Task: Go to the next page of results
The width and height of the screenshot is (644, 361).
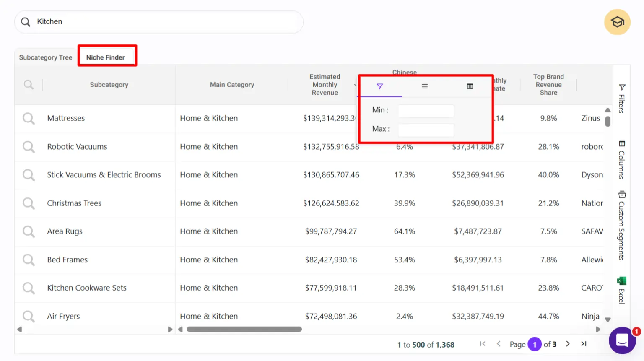Action: 568,344
